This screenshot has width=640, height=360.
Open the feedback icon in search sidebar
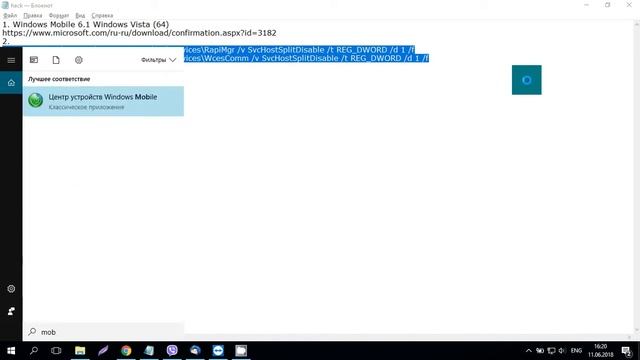click(x=11, y=311)
